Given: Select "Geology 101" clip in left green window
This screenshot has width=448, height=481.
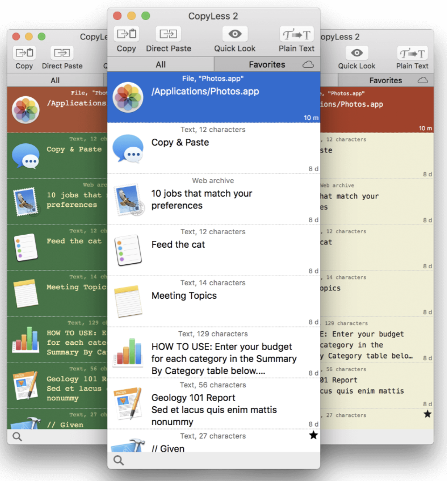Looking at the screenshot, I should [x=57, y=385].
